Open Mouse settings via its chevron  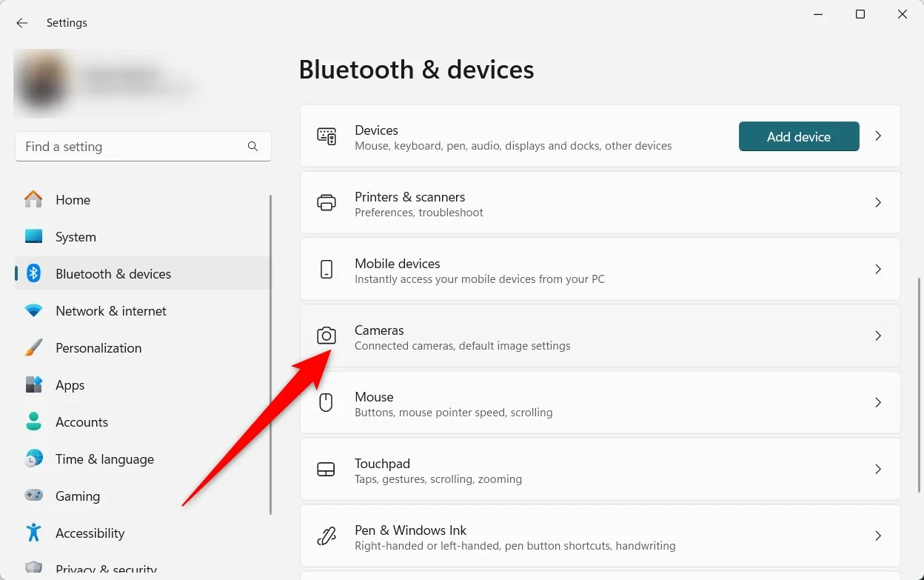(x=878, y=403)
